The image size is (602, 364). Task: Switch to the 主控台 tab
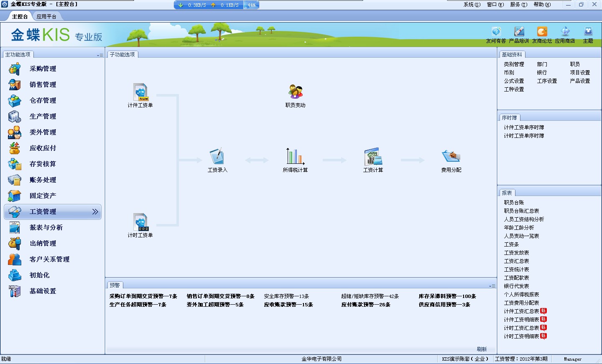(x=20, y=17)
